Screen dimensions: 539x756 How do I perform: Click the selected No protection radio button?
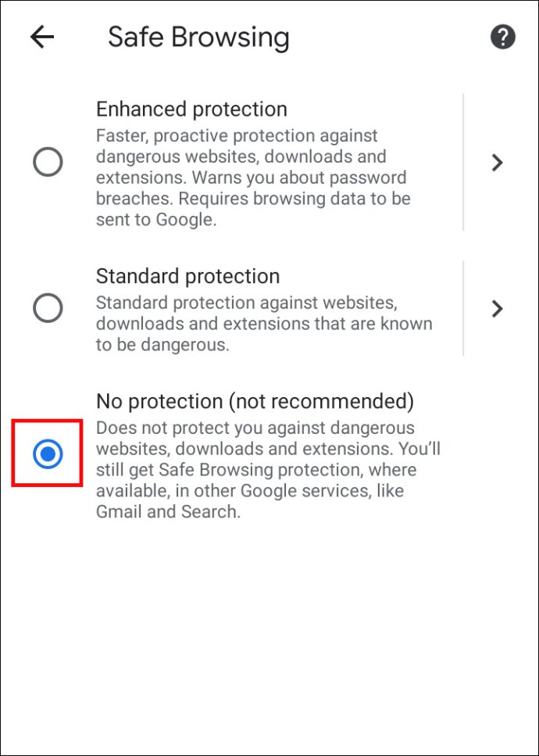48,453
